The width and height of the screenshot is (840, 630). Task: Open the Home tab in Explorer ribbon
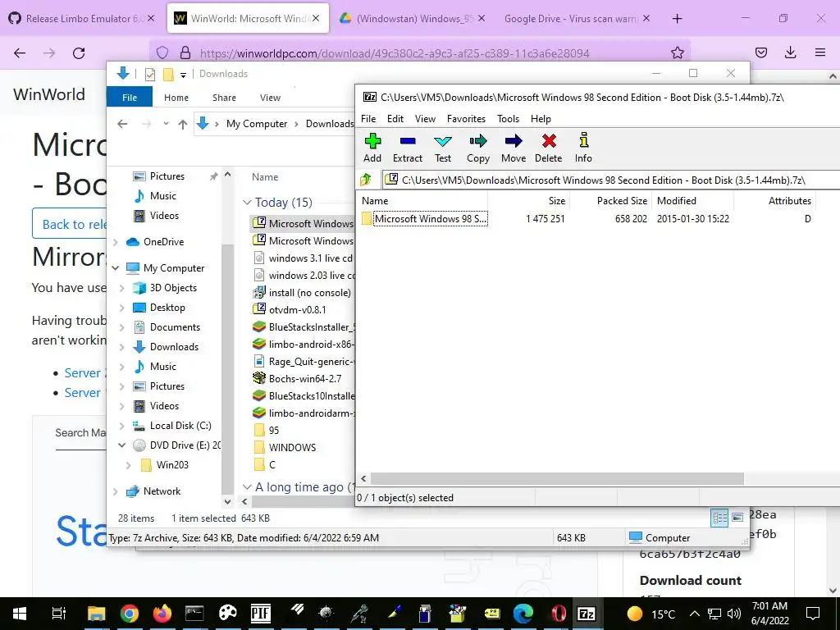(x=176, y=98)
